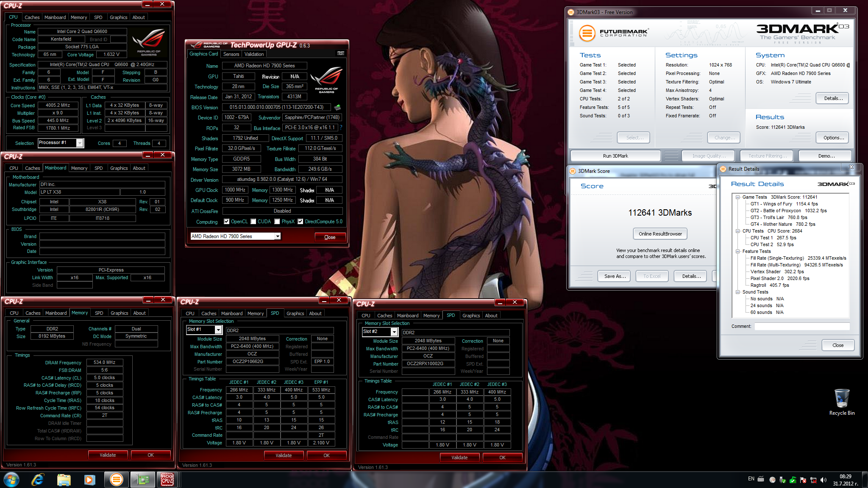
Task: Click Close button in Result Details window
Action: point(838,345)
